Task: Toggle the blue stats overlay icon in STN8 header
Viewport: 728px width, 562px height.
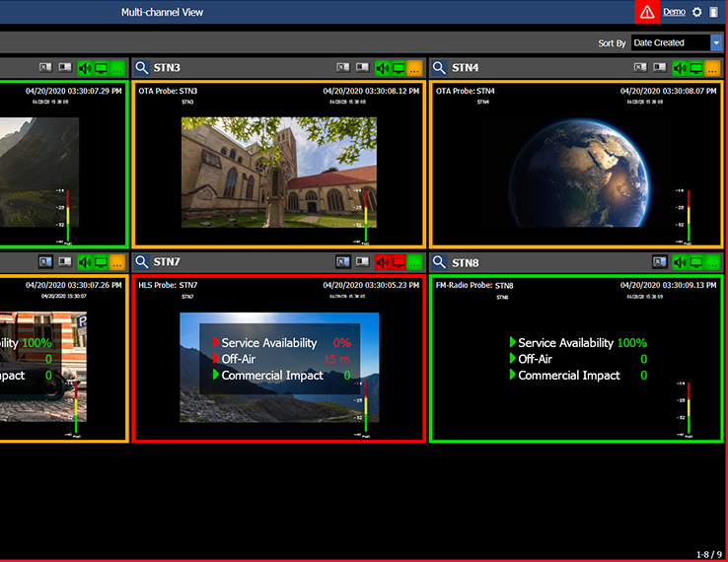Action: coord(660,262)
